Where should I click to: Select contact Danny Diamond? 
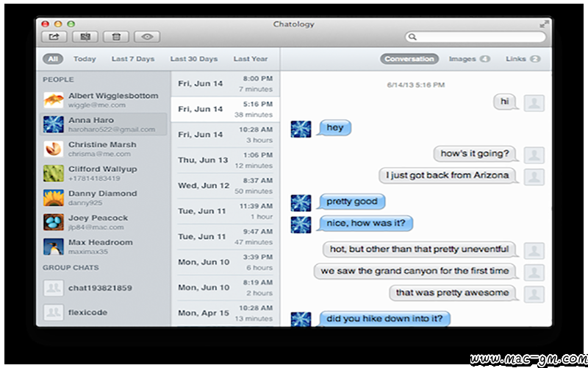tap(102, 194)
